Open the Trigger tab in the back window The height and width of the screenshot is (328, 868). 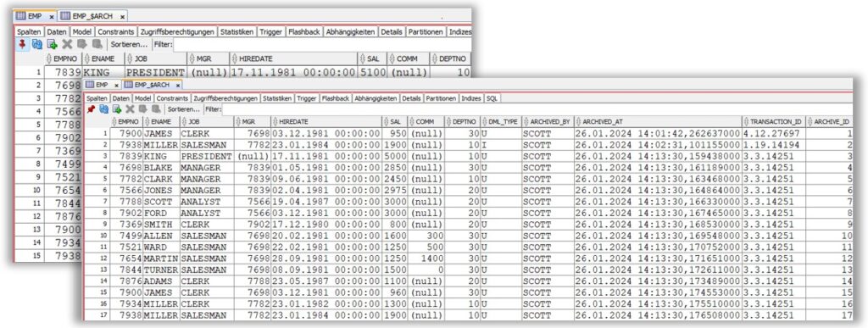[x=270, y=32]
